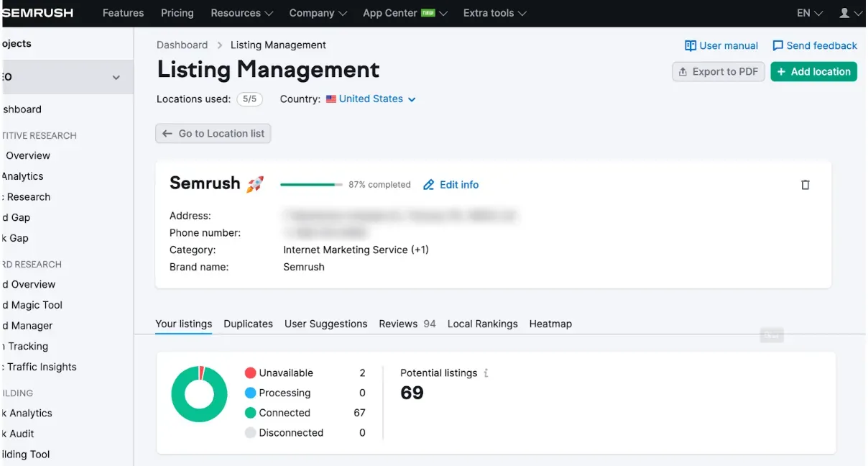Open Features in top navigation
This screenshot has width=868, height=466.
(123, 13)
